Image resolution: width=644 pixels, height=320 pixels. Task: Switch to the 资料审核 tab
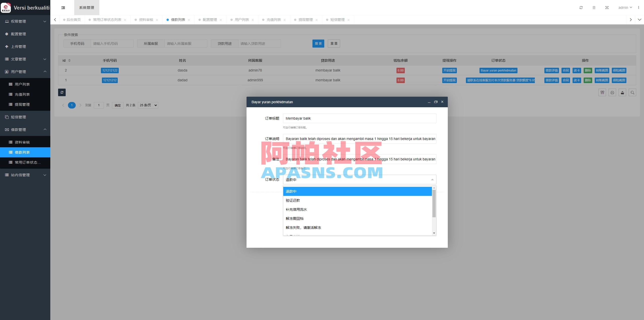tap(145, 19)
